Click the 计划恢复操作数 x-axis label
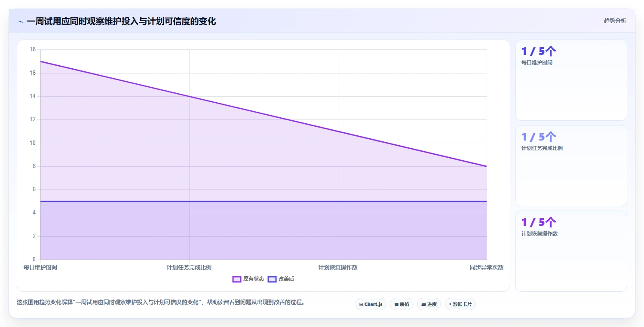644x327 pixels. point(338,267)
